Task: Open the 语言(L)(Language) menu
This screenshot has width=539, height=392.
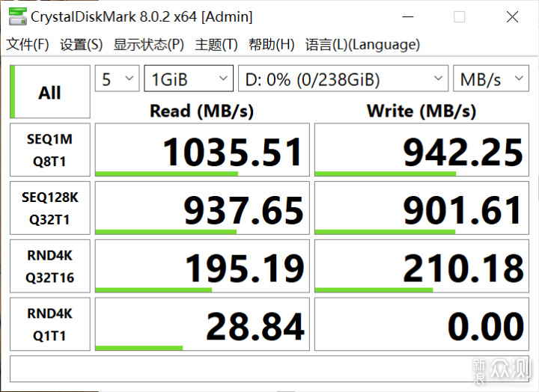Action: point(362,45)
